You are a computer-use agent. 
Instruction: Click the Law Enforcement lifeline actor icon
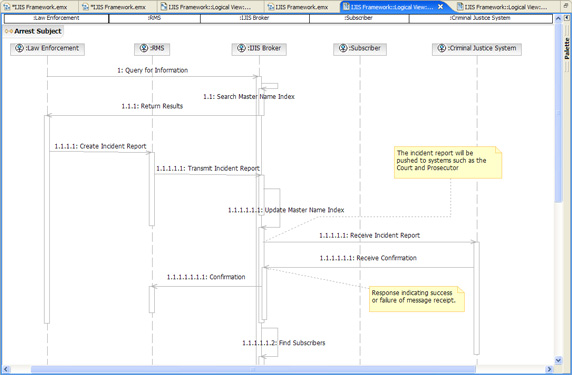[19, 48]
